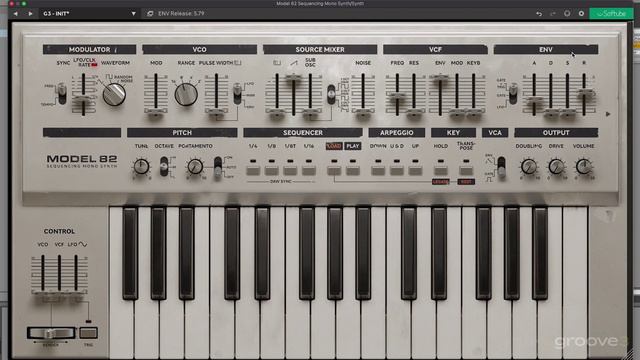Click the CONTROL VCF bend slider
640x360 pixels.
click(60, 294)
